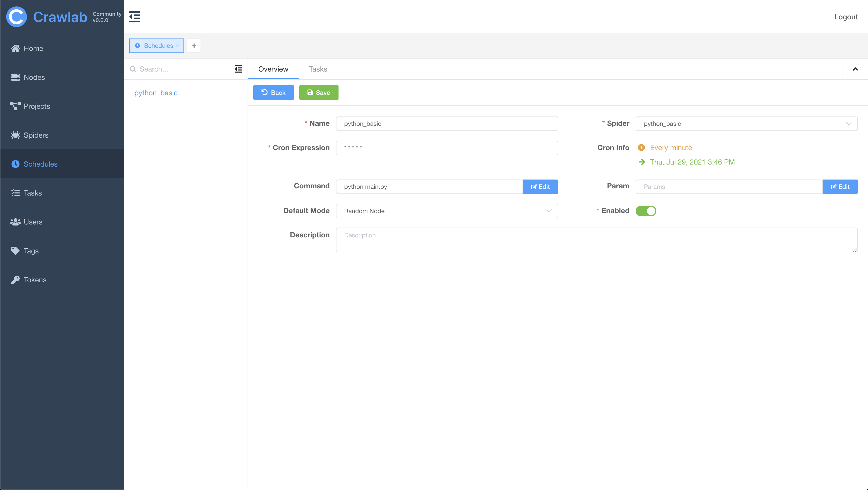Screen dimensions: 868x490
Task: Close the Schedules tab
Action: pos(178,45)
